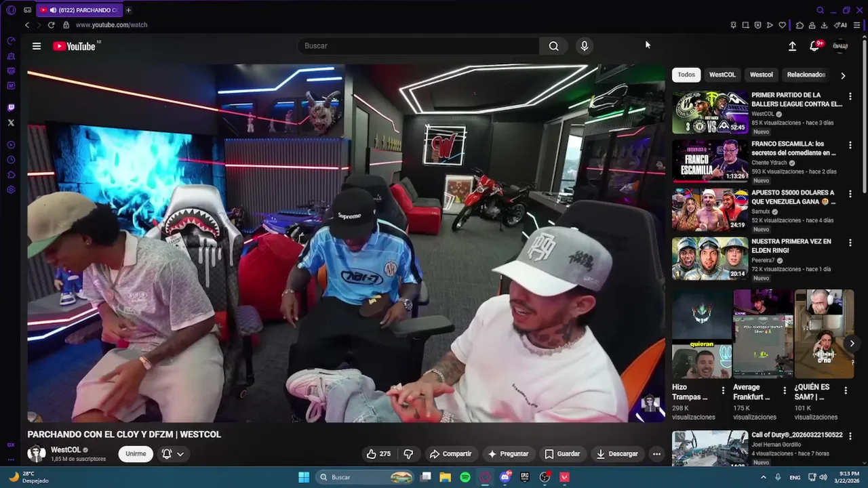The image size is (868, 488).
Task: Go back to previous page
Action: 27,25
